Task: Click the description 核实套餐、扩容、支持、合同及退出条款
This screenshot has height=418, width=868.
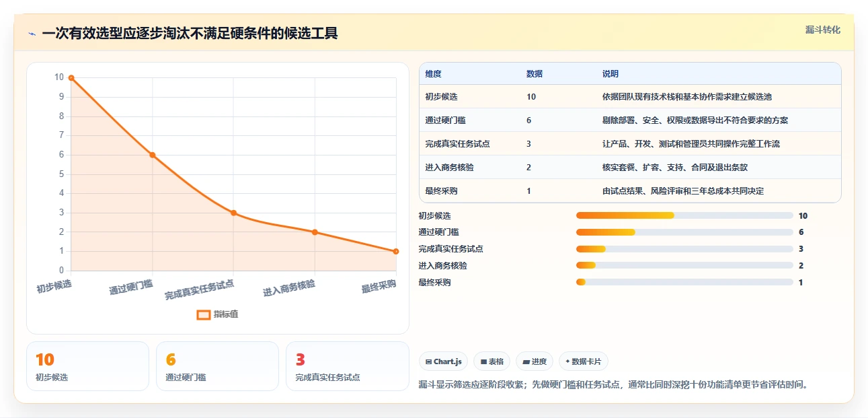Action: 675,168
